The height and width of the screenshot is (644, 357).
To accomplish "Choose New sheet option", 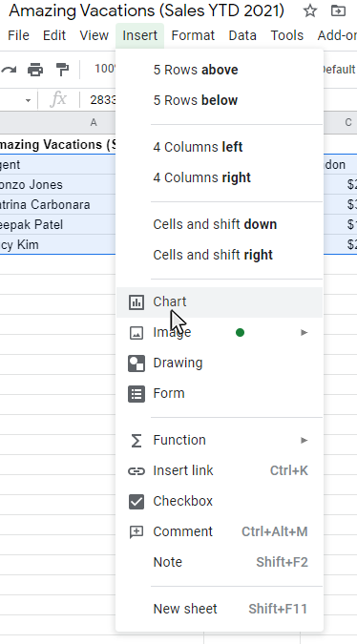I will (220, 609).
